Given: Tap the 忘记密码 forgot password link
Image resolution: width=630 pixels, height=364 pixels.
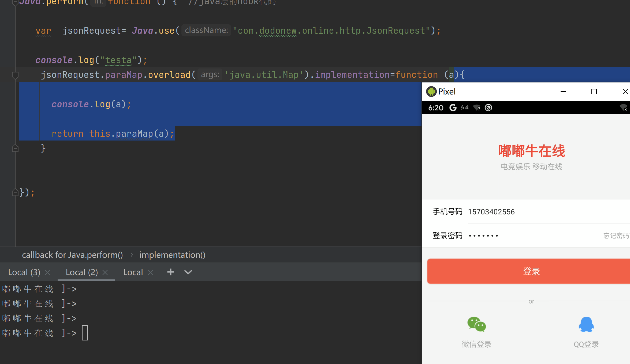Looking at the screenshot, I should click(x=616, y=236).
